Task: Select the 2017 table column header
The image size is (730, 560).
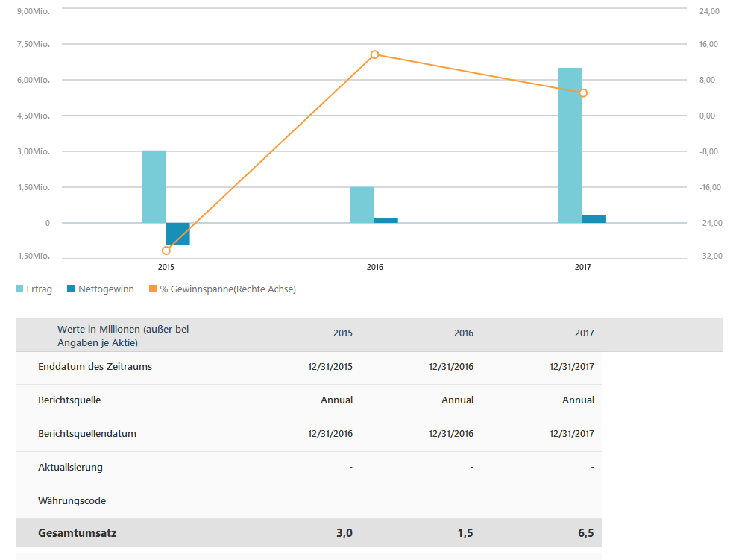Action: [585, 333]
